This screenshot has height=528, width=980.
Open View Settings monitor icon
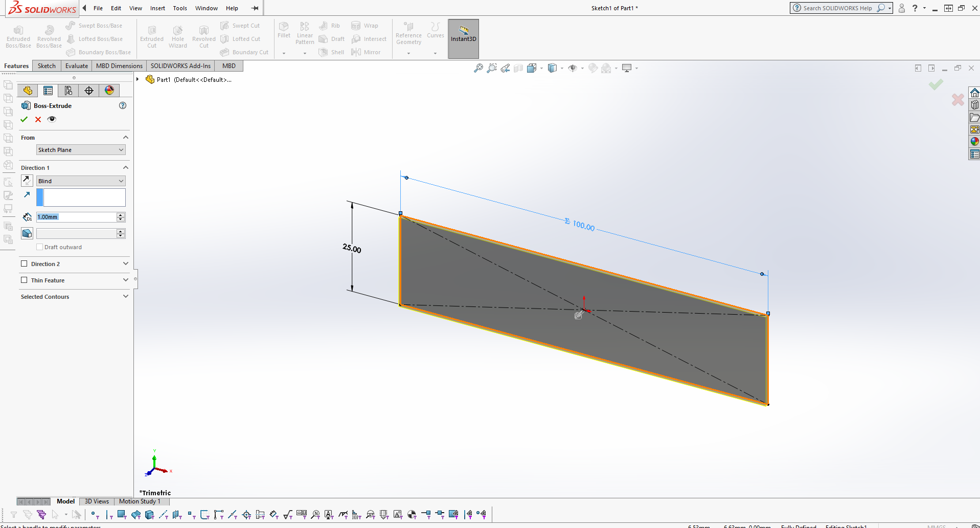pos(627,68)
